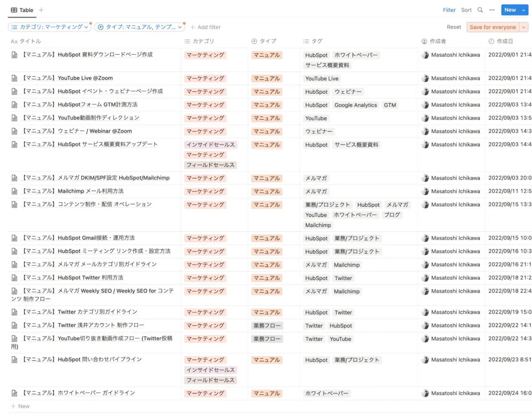
Task: Click the search magnifier icon
Action: click(480, 10)
